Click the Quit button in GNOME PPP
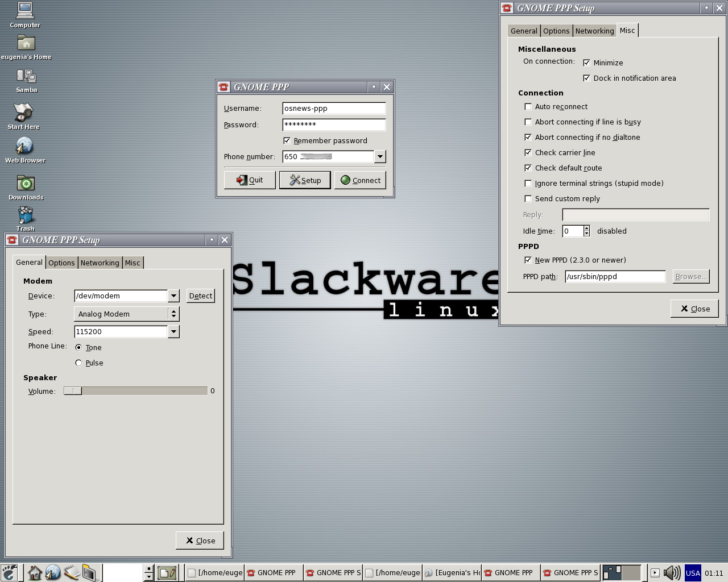The image size is (728, 582). [250, 180]
